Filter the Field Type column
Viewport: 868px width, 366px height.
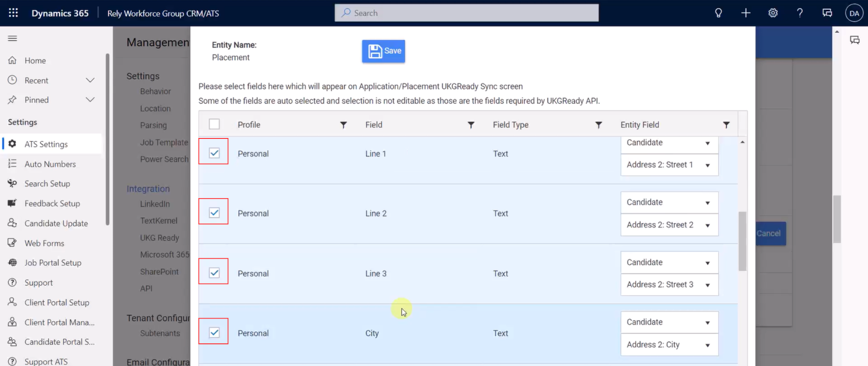click(x=599, y=125)
